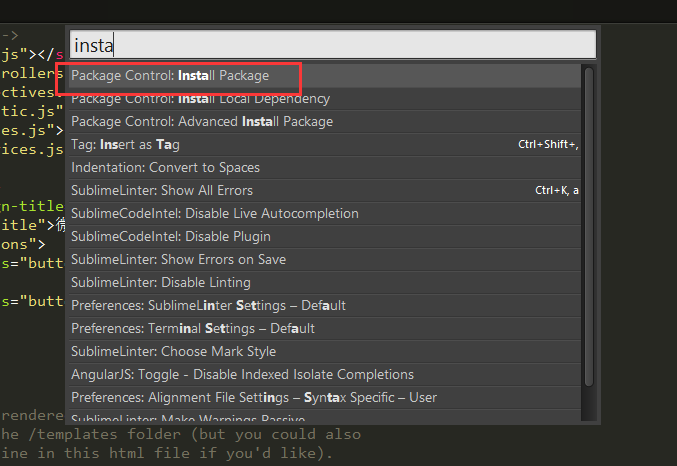Open Preferences: SublimeLinter Settings – Default
The image size is (677, 466).
pos(325,305)
